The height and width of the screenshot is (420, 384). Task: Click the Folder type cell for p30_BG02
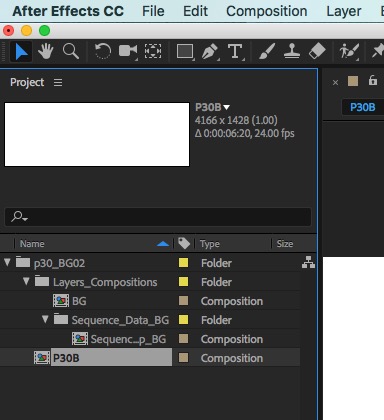coord(216,263)
